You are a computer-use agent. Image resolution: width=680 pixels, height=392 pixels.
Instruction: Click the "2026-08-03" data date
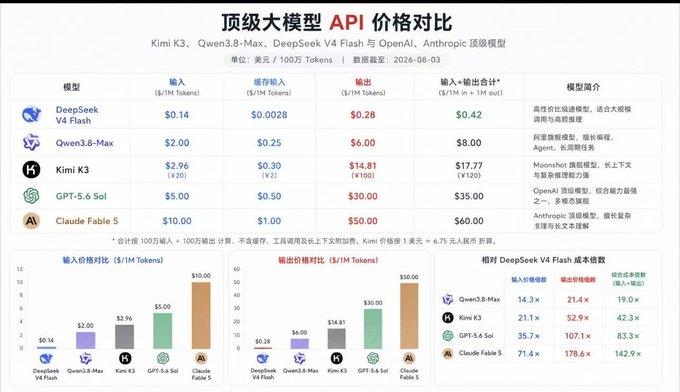417,59
